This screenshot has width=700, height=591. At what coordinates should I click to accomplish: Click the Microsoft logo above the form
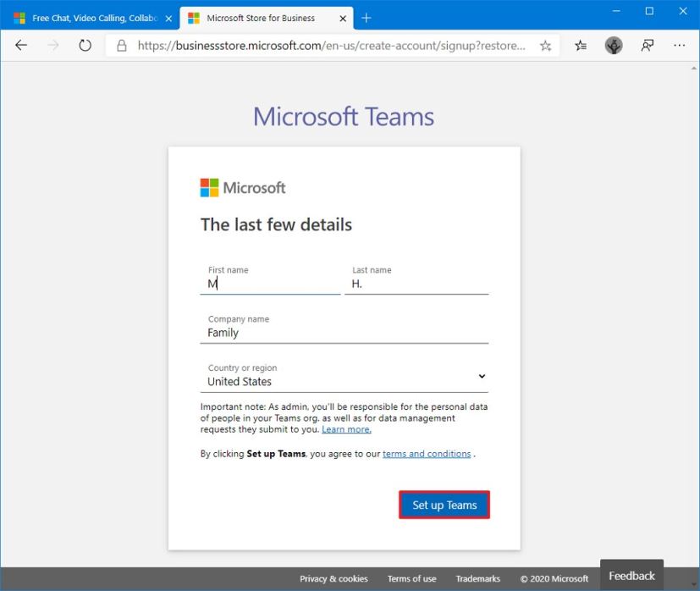(x=242, y=187)
